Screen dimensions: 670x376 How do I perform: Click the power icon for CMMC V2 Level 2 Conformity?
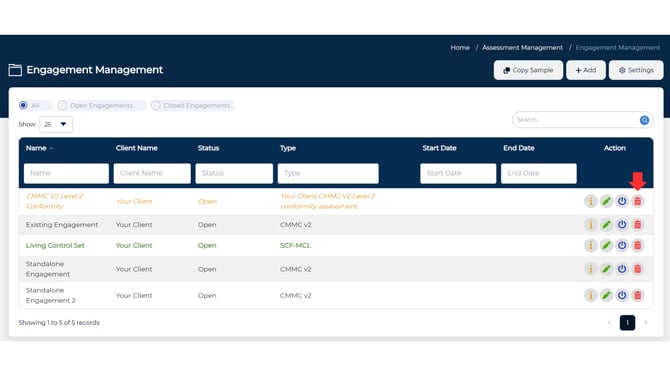click(622, 201)
